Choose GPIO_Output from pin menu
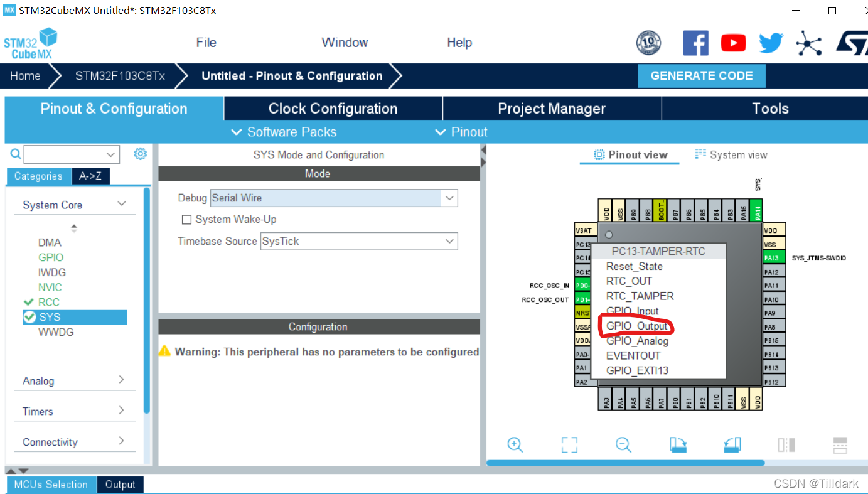The width and height of the screenshot is (868, 494). (637, 326)
